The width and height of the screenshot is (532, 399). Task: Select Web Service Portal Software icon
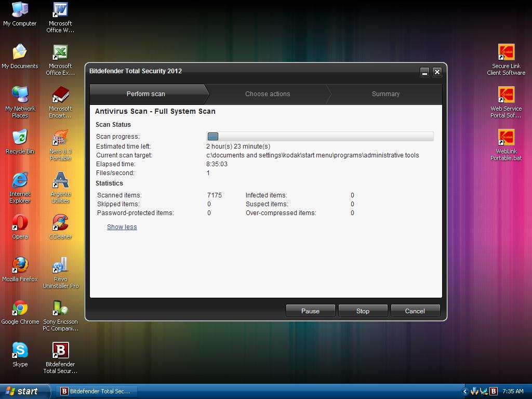[x=506, y=102]
